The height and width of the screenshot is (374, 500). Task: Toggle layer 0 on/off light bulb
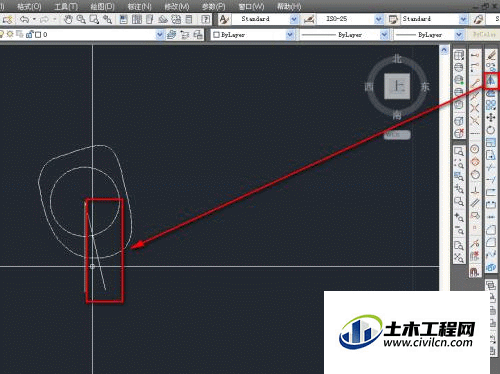click(1, 34)
